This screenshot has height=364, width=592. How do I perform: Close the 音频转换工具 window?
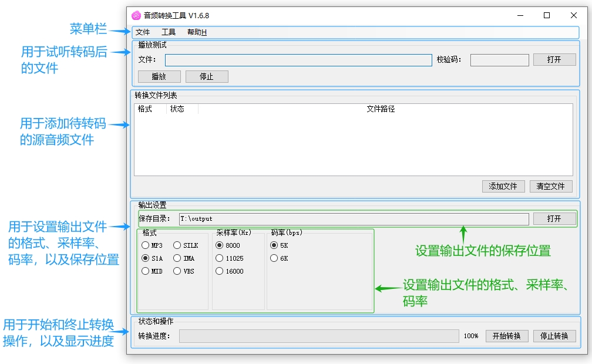pos(573,15)
